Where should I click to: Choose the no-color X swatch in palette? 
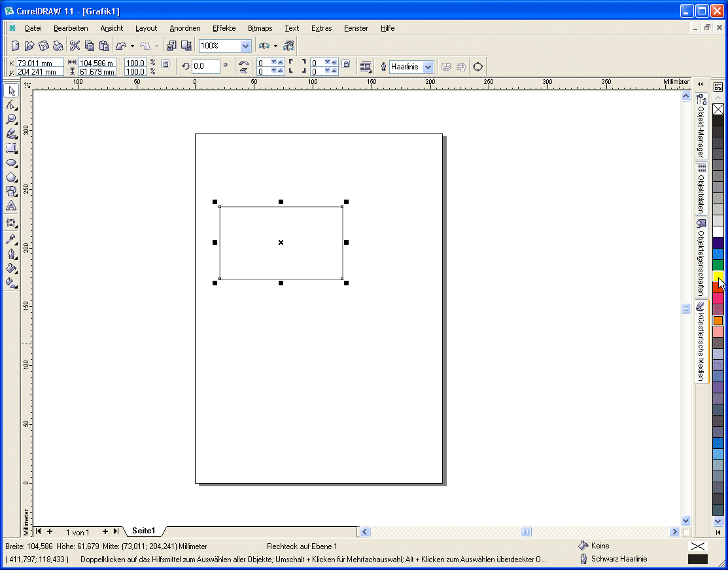(x=718, y=109)
